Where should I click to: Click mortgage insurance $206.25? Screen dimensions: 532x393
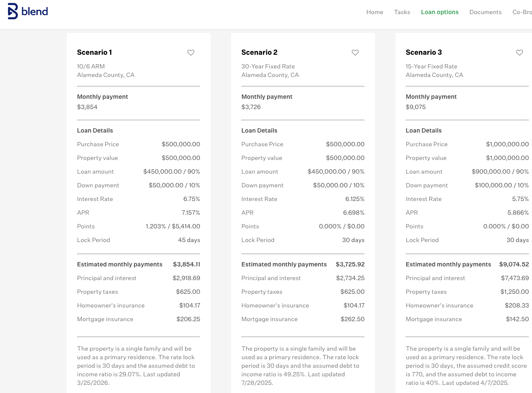pos(188,319)
